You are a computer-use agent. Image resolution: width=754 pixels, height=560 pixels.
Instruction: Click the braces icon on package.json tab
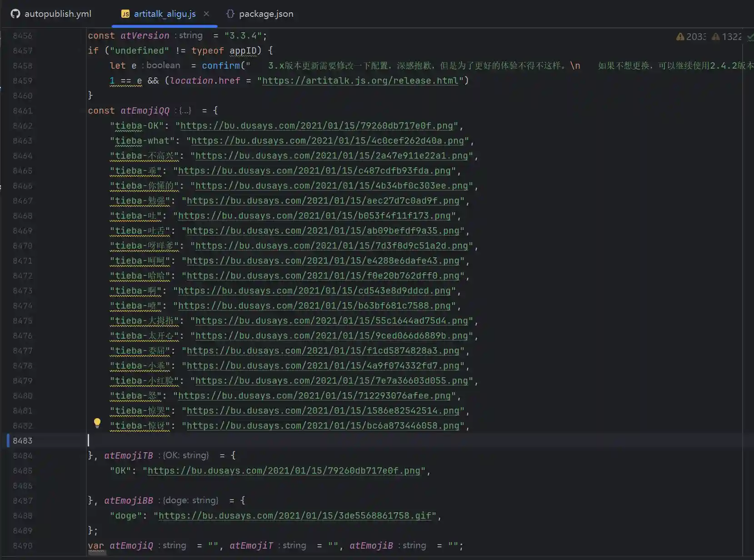pos(230,14)
